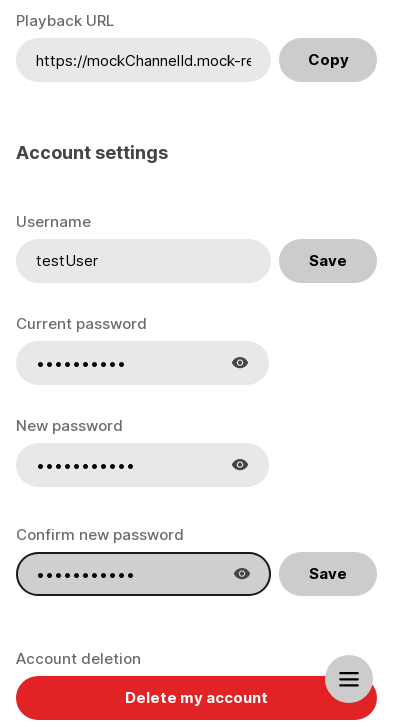This screenshot has height=727, width=393.
Task: Click the Current password label
Action: pyautogui.click(x=81, y=324)
